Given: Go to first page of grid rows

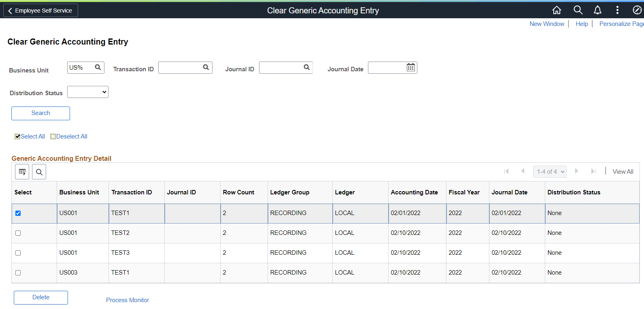Looking at the screenshot, I should coord(506,171).
